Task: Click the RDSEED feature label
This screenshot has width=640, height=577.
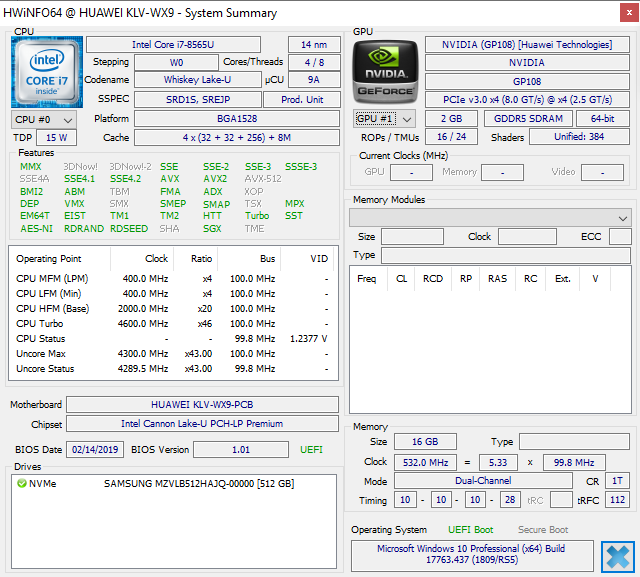Action: click(129, 229)
